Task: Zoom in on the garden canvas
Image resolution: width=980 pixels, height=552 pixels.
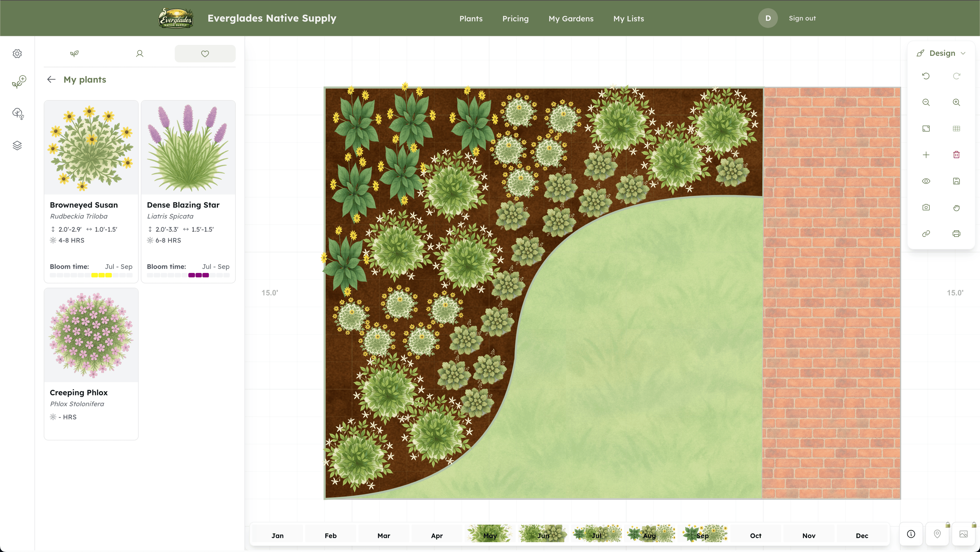Action: (957, 102)
